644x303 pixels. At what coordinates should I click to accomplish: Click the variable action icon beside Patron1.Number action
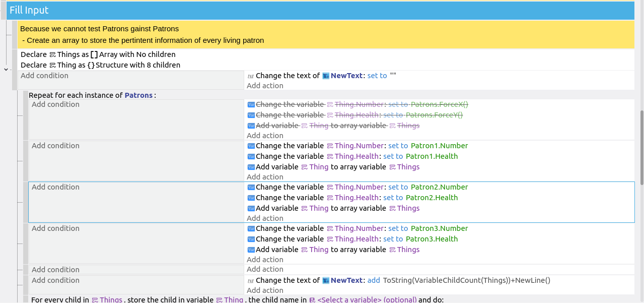point(251,146)
